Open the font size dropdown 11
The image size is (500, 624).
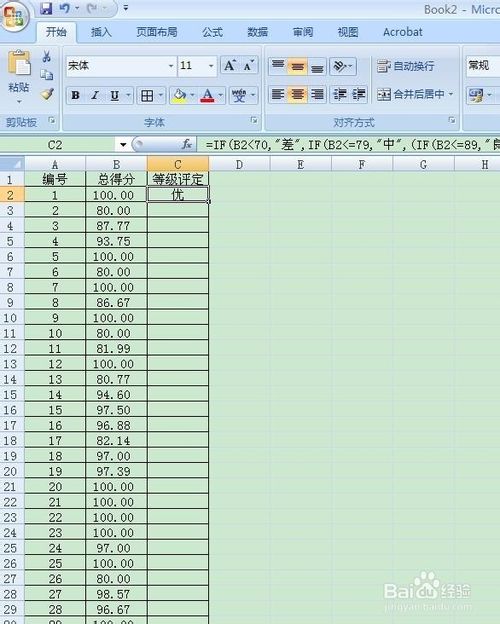(x=211, y=66)
